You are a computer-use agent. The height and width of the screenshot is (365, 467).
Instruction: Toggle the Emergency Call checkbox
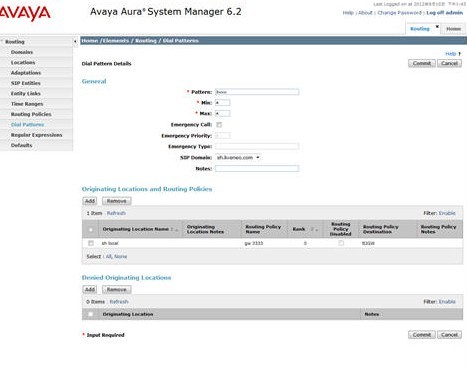pos(219,125)
